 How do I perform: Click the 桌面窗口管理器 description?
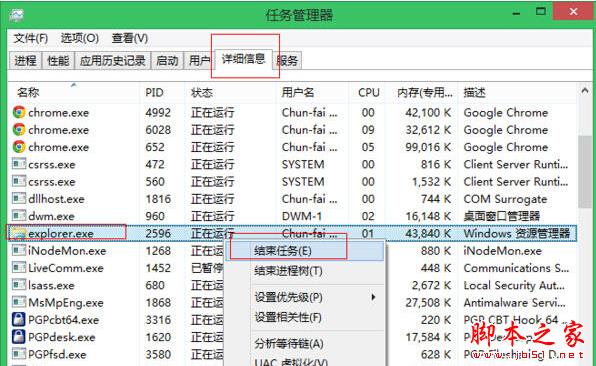502,216
